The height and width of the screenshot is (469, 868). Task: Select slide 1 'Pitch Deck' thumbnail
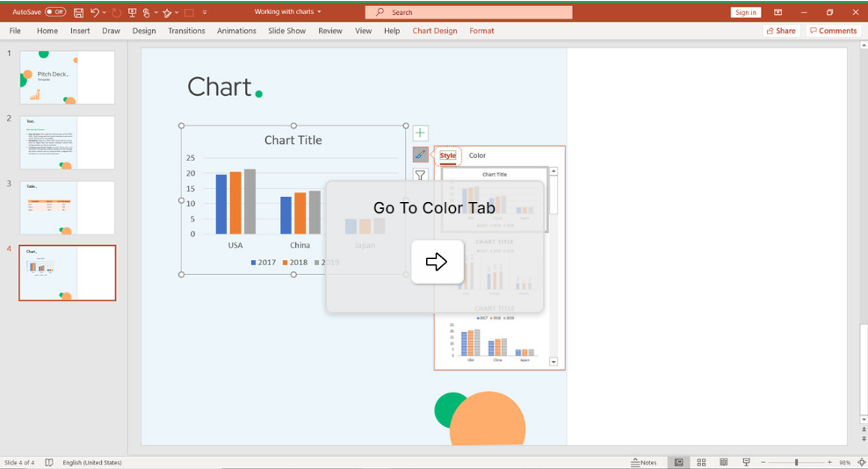tap(68, 77)
